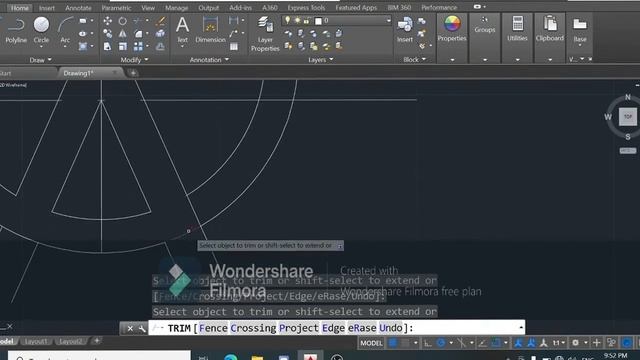Click the Clipboard paste icon
Image resolution: width=640 pixels, height=360 pixels.
tap(550, 24)
